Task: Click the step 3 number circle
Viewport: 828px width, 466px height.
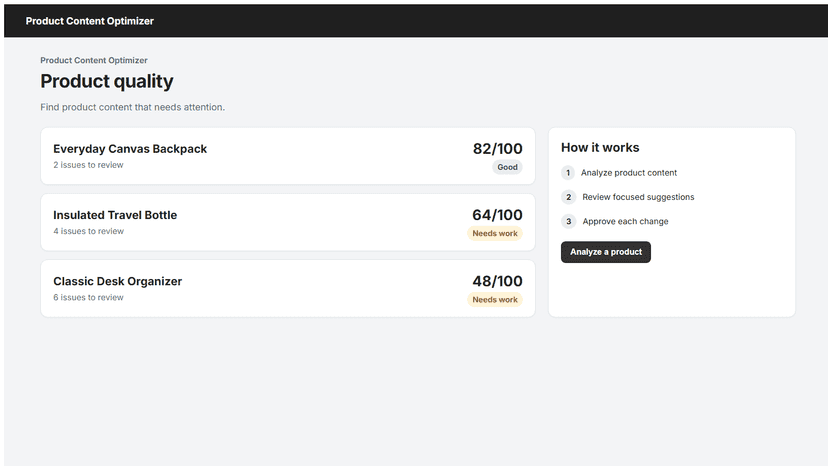Action: [568, 221]
